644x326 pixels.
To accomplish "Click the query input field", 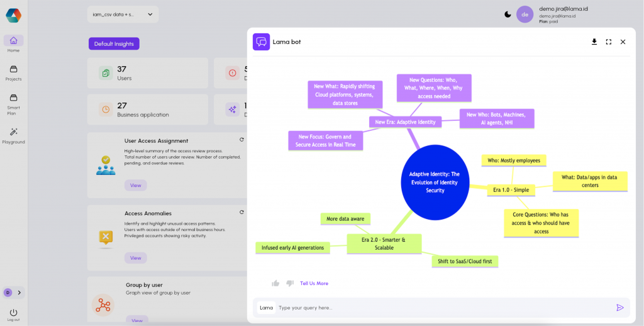I will pyautogui.click(x=440, y=308).
